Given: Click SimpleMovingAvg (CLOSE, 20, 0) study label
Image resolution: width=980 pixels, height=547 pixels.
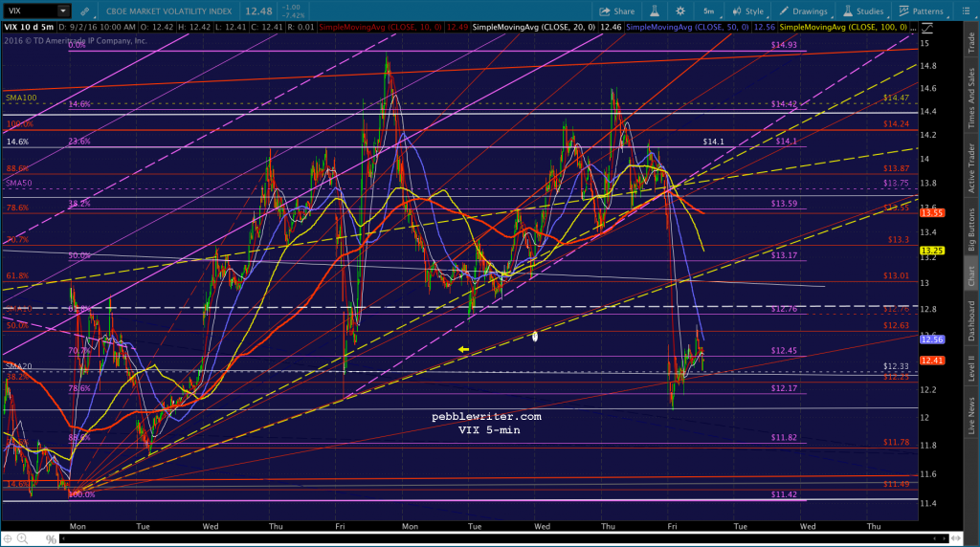Looking at the screenshot, I should tap(534, 28).
